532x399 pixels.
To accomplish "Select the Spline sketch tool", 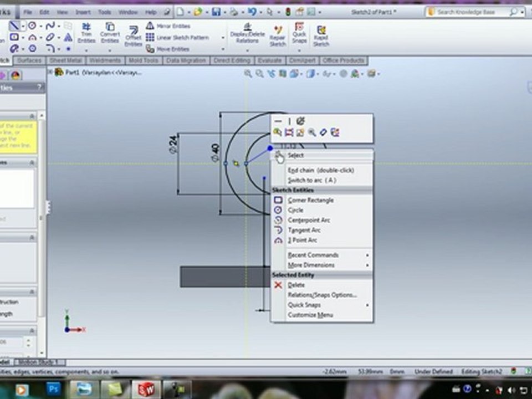I will tap(50, 25).
